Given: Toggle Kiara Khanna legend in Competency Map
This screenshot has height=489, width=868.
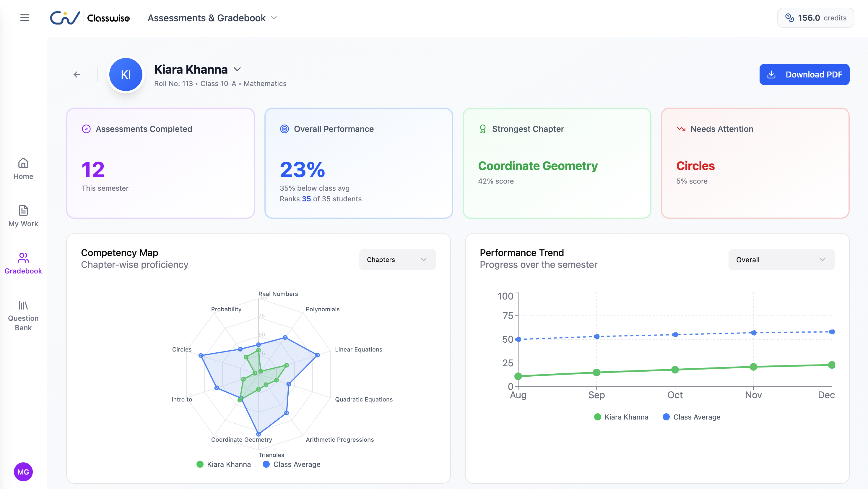Looking at the screenshot, I should [x=224, y=464].
